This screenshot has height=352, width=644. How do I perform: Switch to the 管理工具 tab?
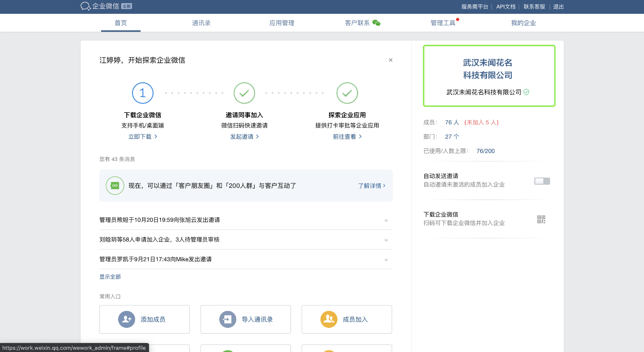click(443, 23)
